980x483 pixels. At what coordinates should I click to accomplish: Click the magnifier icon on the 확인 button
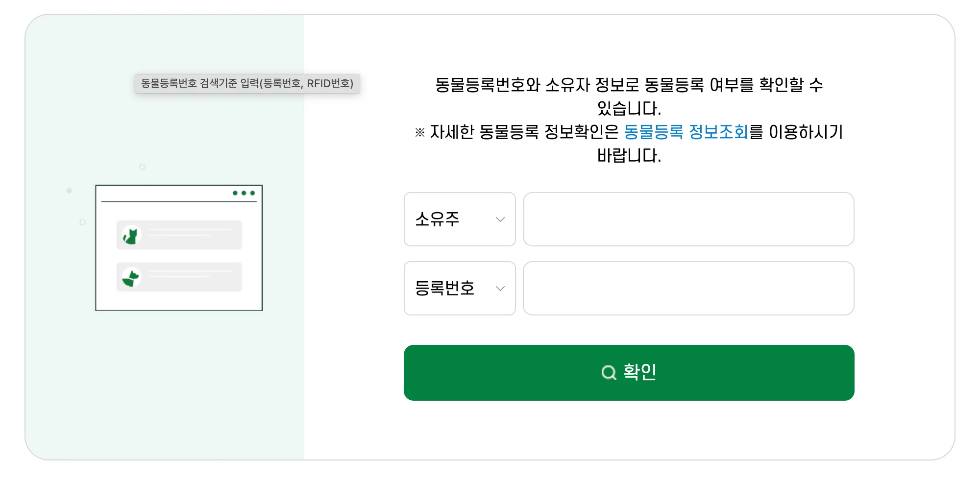pos(609,373)
